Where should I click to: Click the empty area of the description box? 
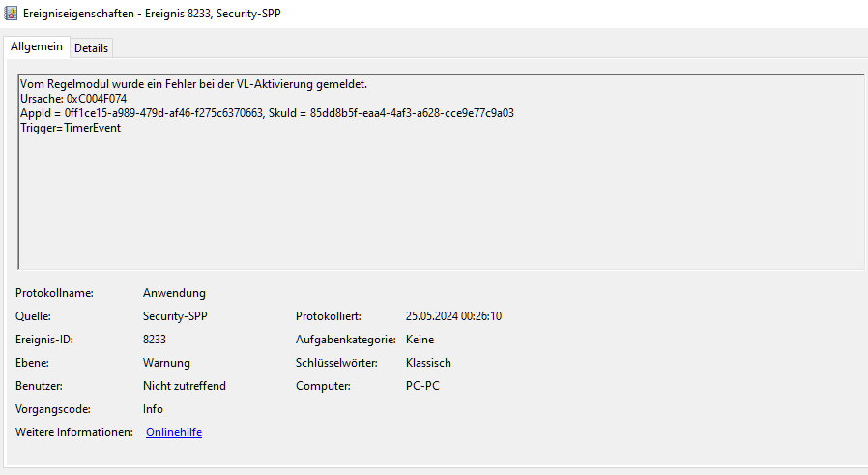[441, 203]
